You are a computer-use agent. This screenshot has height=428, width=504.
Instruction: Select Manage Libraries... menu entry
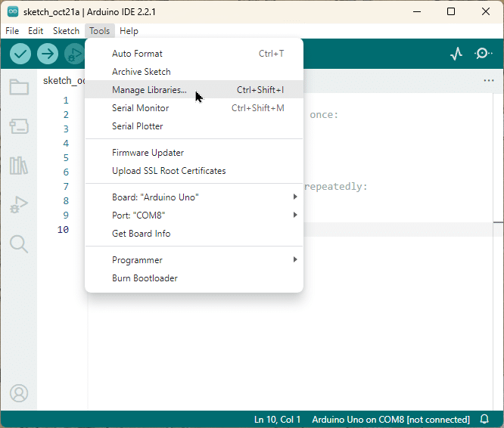click(x=194, y=89)
